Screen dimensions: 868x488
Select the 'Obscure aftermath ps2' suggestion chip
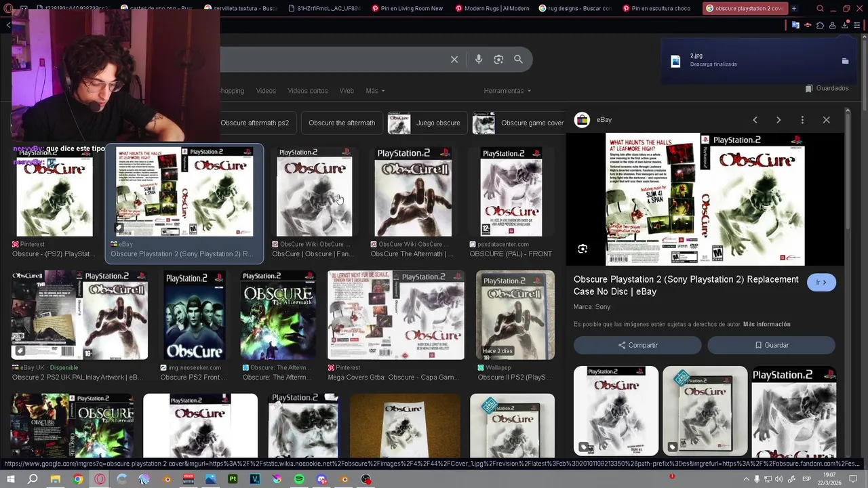tap(255, 123)
